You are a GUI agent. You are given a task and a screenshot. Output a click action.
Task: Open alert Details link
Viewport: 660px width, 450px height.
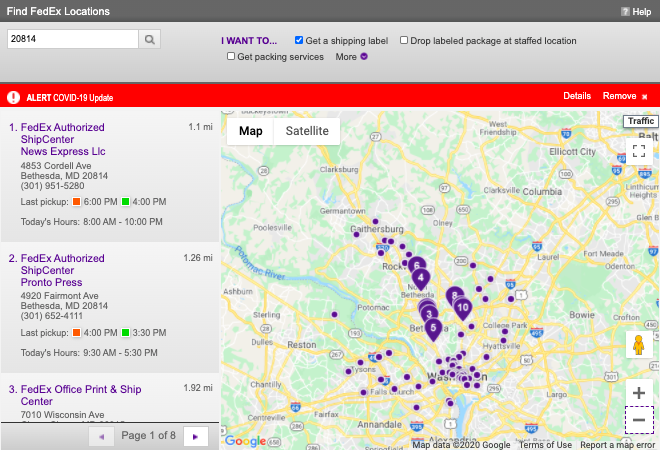[x=577, y=96]
